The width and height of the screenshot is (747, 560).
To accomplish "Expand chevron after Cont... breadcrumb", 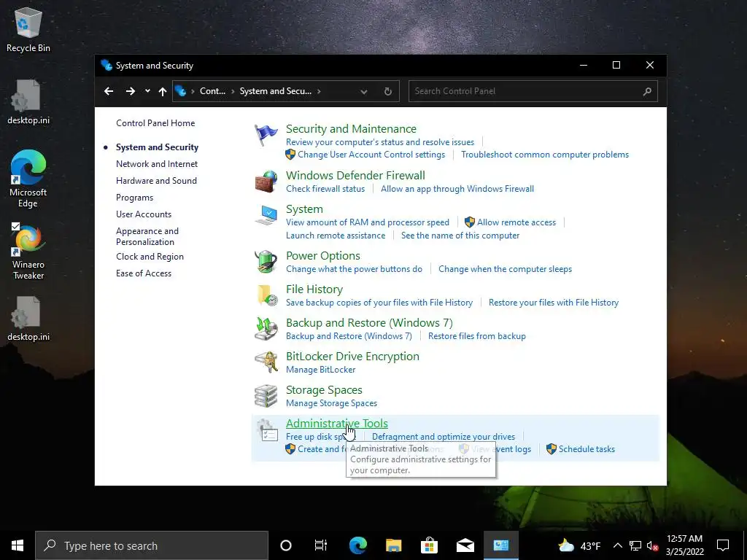I will tap(233, 91).
